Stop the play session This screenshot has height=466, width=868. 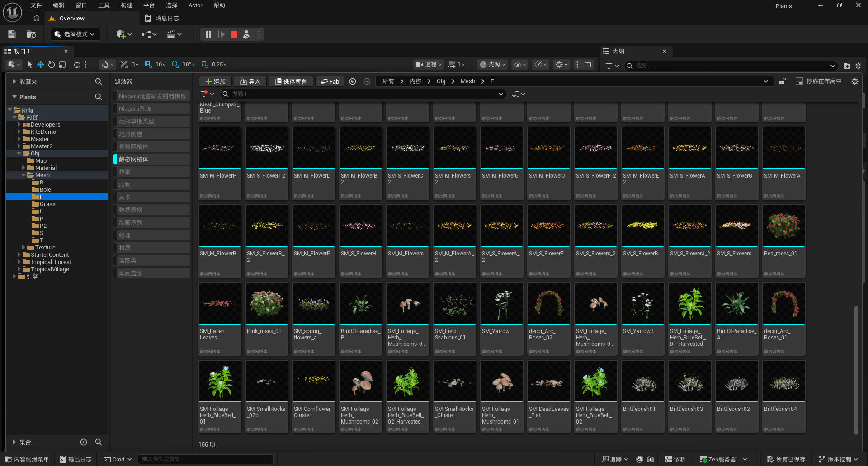coord(234,34)
